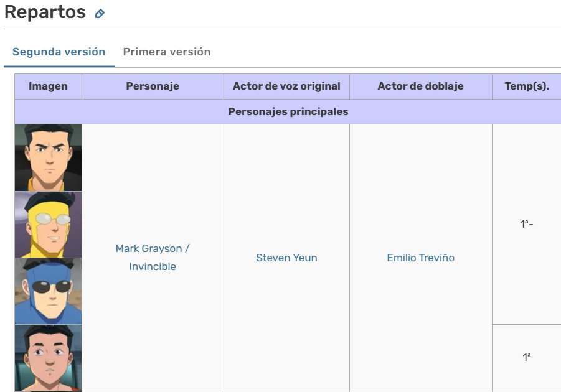Click the Actor de voz original header

point(286,86)
